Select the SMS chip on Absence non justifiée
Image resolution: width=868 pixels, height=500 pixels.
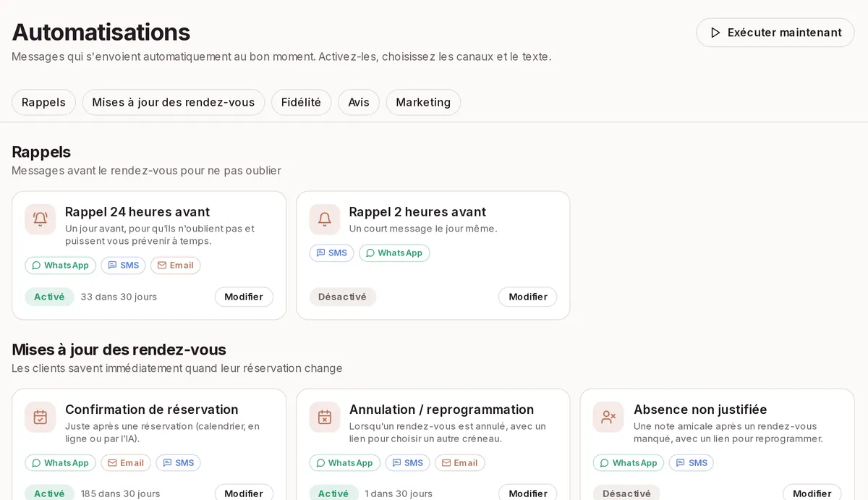692,463
